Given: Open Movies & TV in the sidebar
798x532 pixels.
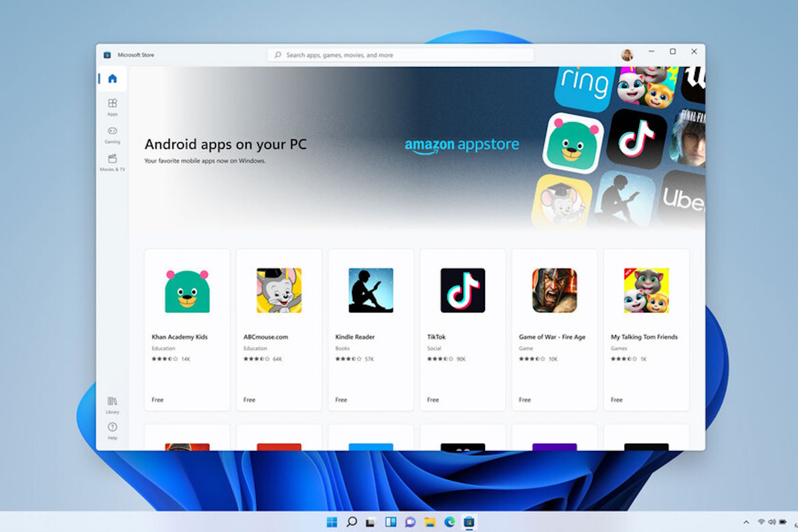Looking at the screenshot, I should click(x=112, y=162).
